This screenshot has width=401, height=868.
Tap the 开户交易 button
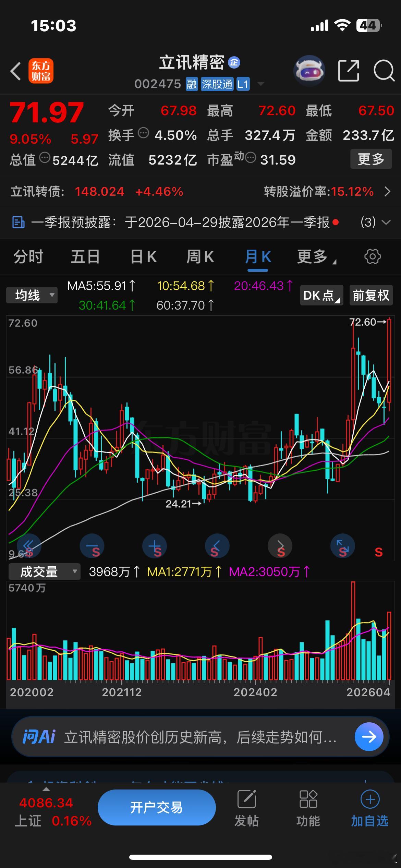pos(157,808)
